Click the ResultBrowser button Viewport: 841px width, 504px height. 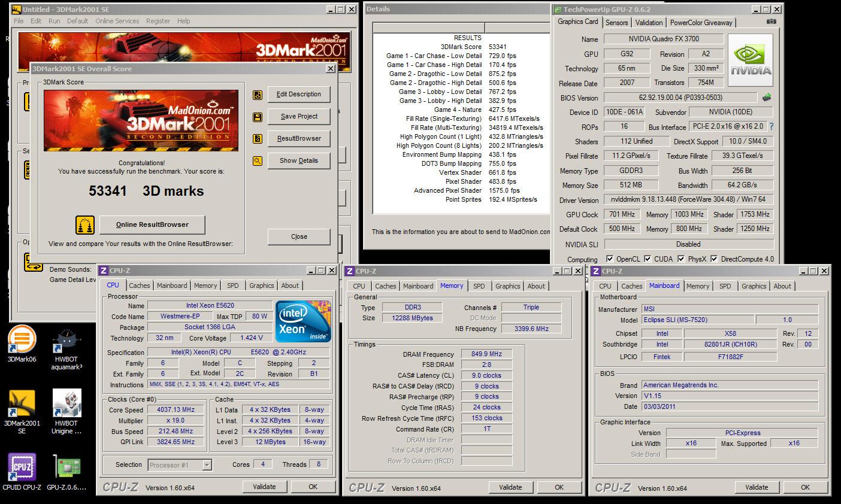pyautogui.click(x=299, y=139)
